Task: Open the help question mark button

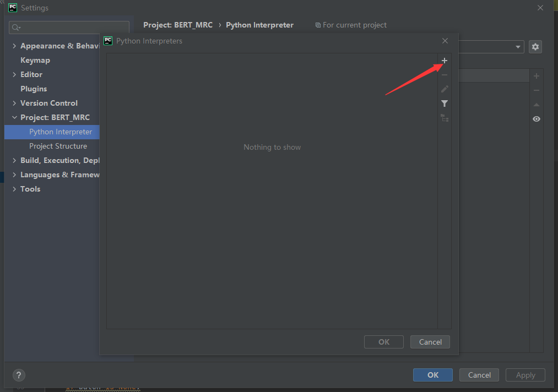Action: coord(19,375)
